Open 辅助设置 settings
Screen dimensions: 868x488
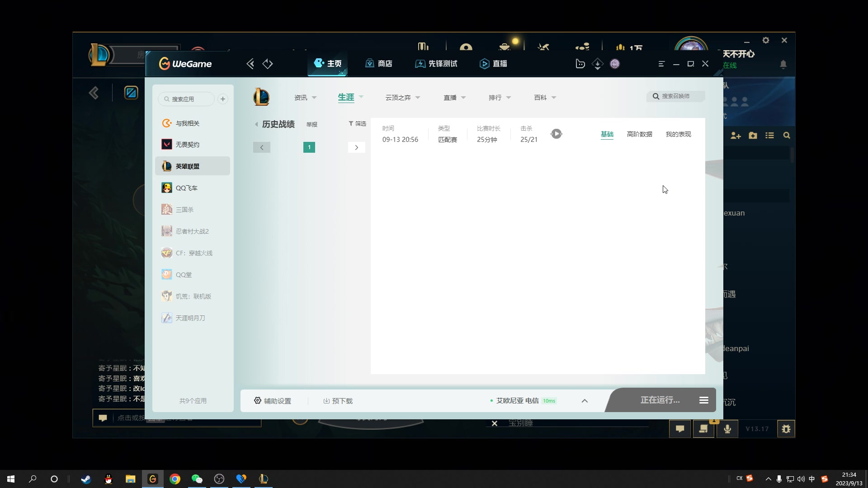(273, 401)
